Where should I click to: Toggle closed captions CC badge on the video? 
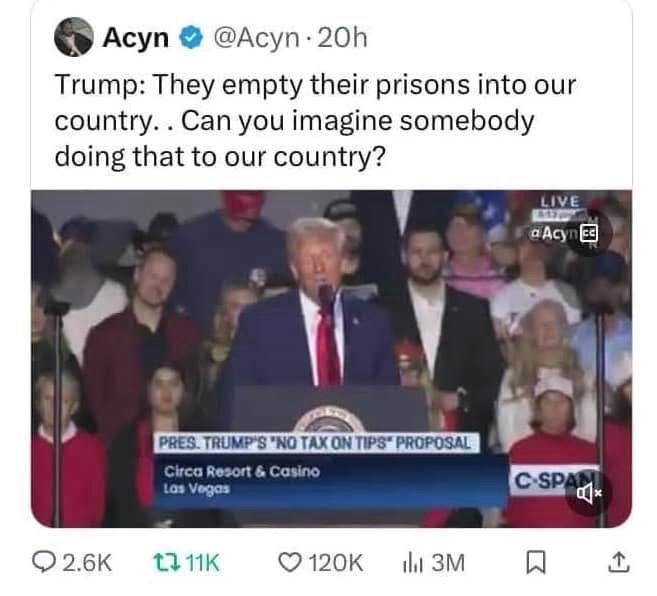(x=589, y=233)
